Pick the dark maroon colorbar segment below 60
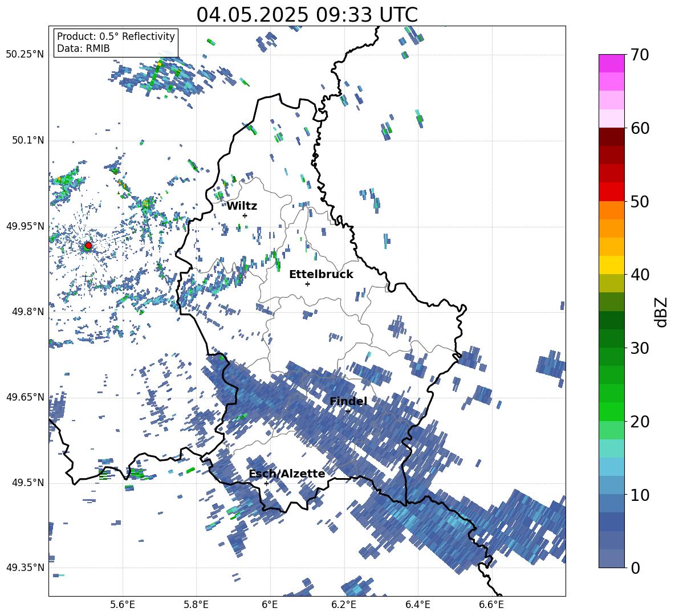This screenshot has width=675, height=616. 611,137
